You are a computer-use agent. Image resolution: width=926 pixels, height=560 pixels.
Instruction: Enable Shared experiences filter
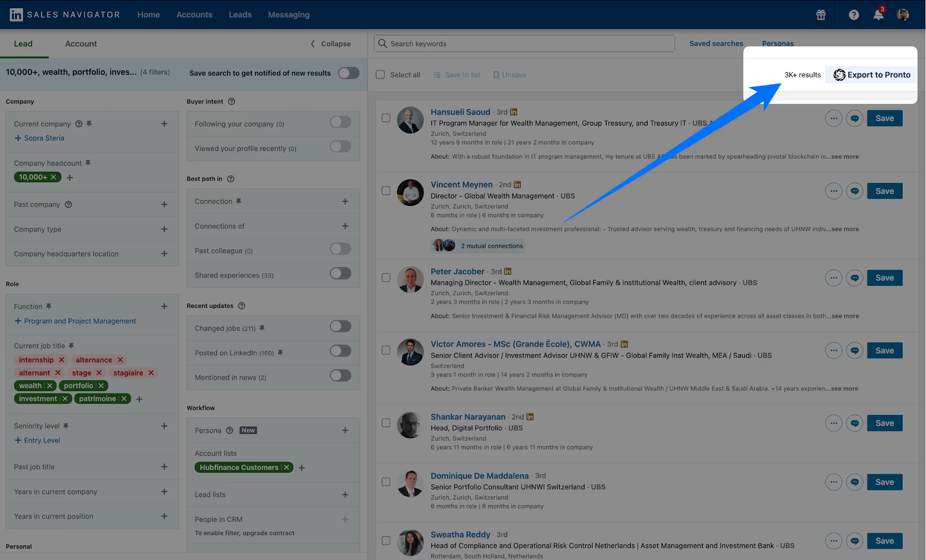tap(340, 273)
